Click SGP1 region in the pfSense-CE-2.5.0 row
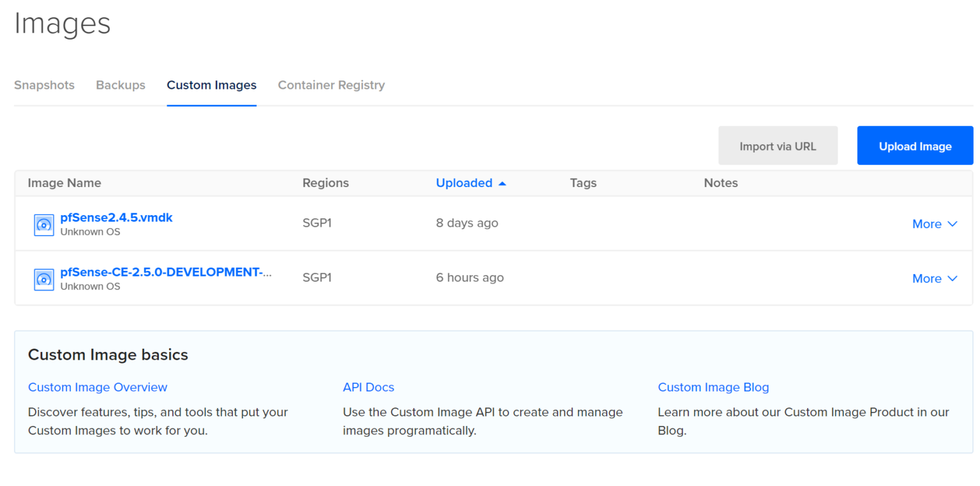Image resolution: width=980 pixels, height=486 pixels. (x=317, y=277)
